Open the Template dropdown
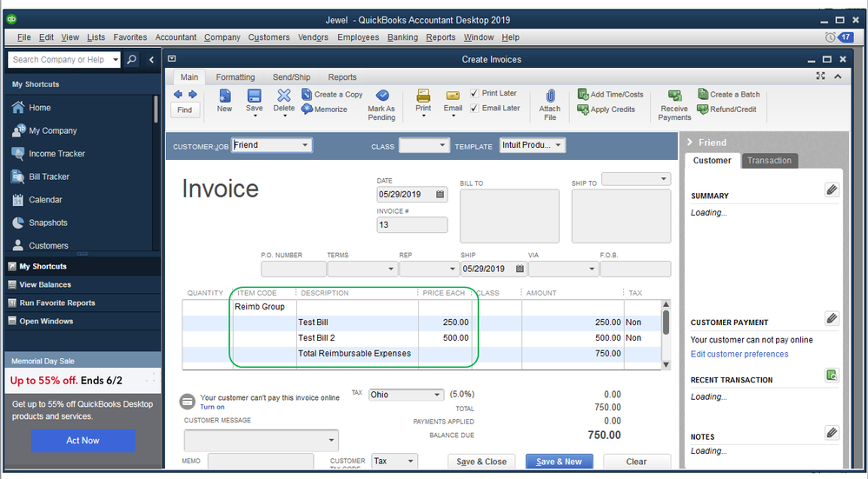This screenshot has height=479, width=868. pos(558,145)
